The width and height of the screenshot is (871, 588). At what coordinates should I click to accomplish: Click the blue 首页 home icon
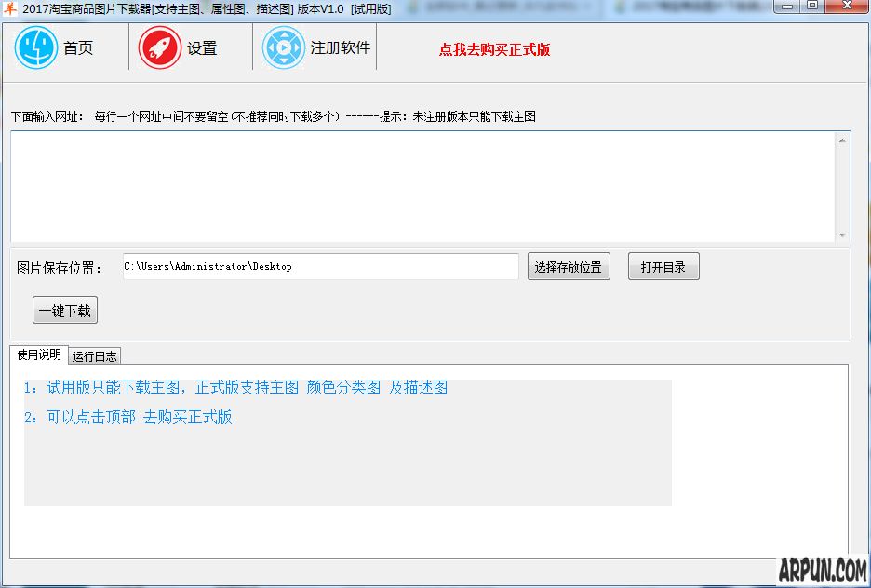pos(36,47)
